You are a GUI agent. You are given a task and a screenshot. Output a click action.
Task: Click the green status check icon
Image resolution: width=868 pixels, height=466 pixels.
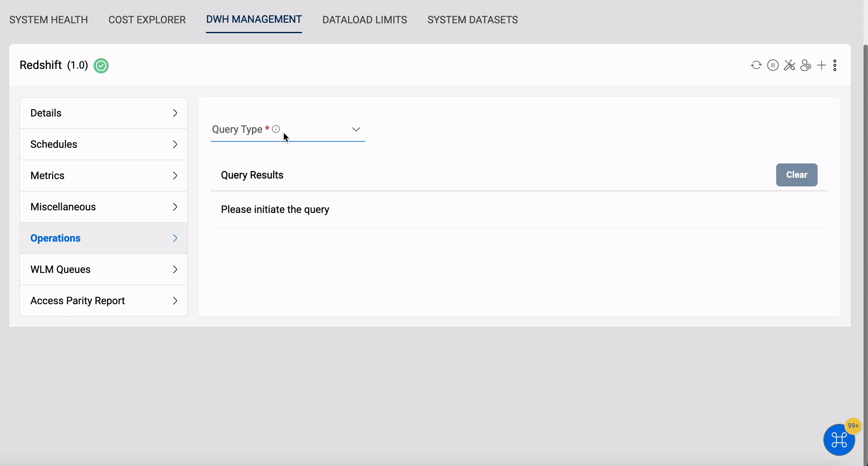[x=100, y=65]
